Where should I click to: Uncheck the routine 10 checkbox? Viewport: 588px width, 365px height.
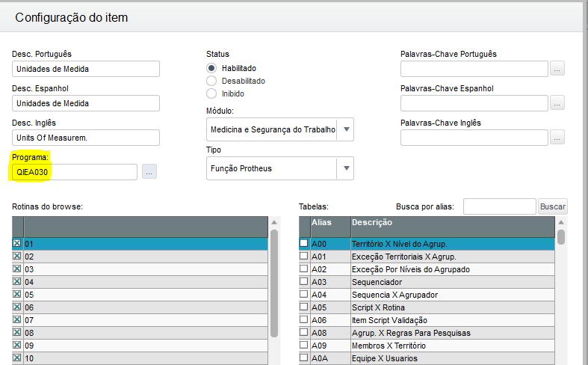click(x=17, y=358)
